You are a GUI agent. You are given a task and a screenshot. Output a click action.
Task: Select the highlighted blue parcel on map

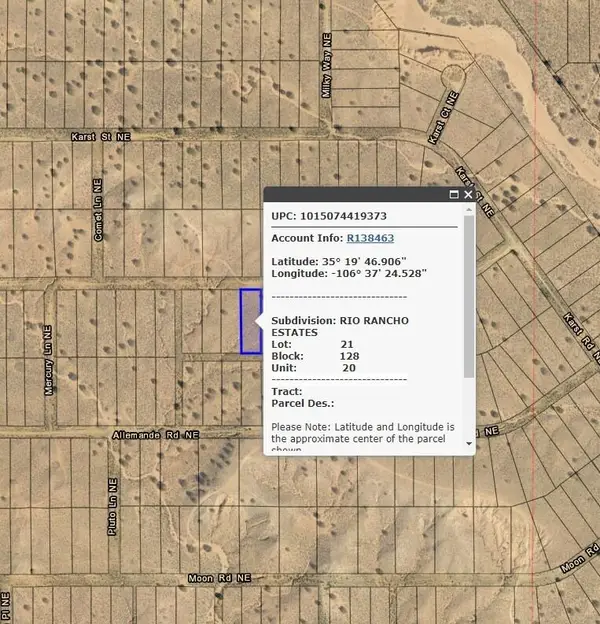pos(251,321)
